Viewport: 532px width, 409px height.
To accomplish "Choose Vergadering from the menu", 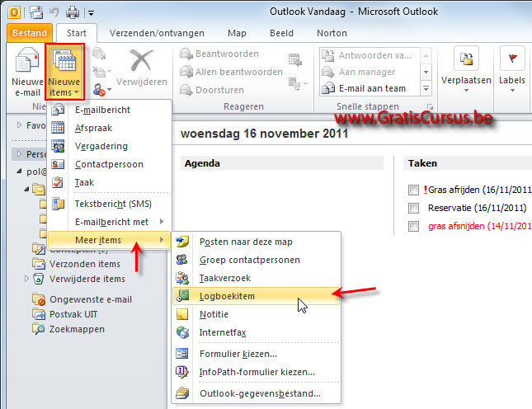I will click(109, 146).
